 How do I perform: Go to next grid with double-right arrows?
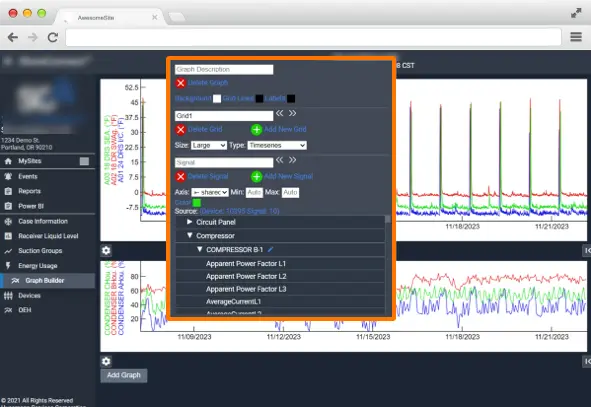292,113
